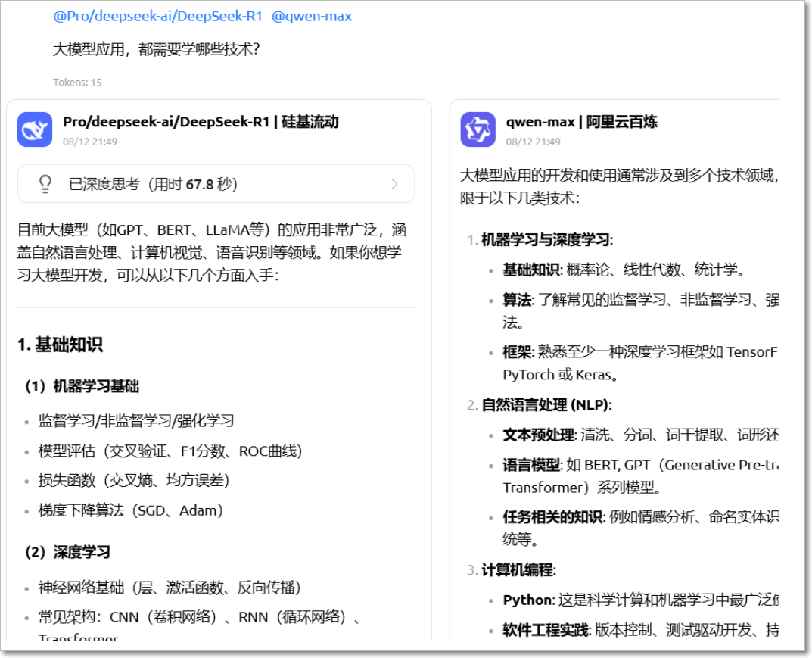Click the 框架 bullet mentioning PyTorch 或 Keras
This screenshot has width=812, height=658.
[640, 363]
